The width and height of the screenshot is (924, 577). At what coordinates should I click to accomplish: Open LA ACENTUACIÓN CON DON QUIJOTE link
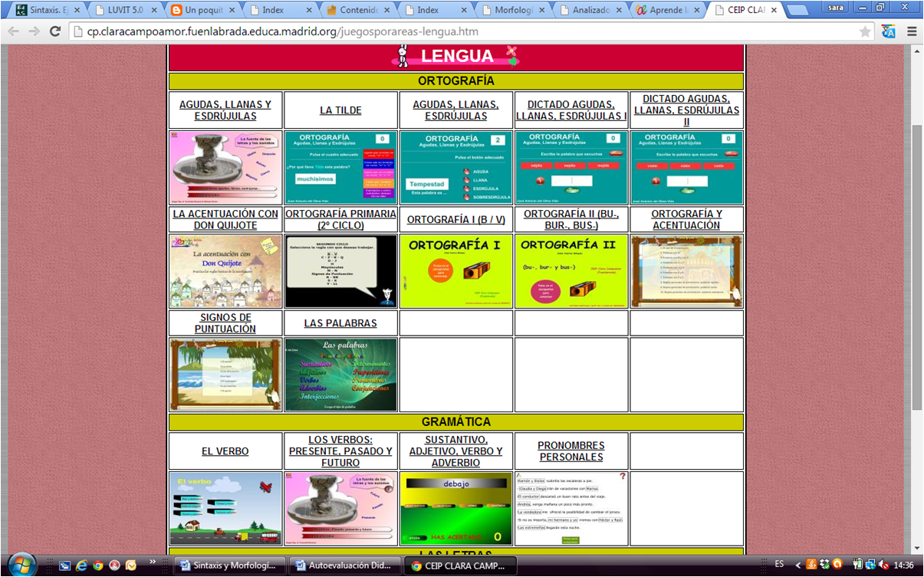point(225,220)
